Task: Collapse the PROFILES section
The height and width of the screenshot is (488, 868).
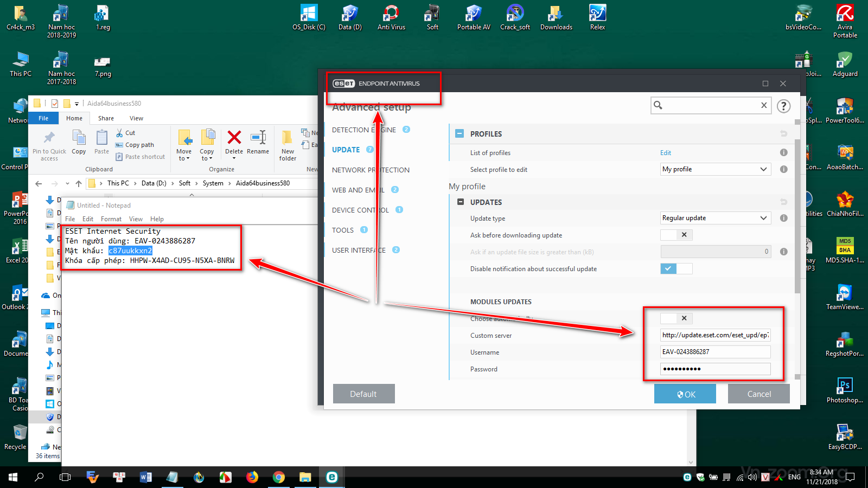Action: point(459,134)
